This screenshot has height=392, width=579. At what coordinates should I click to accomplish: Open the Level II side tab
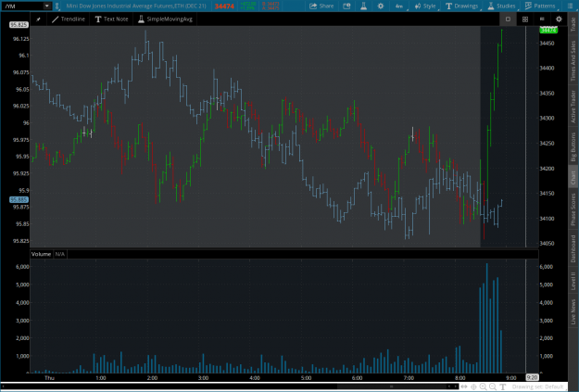pos(573,281)
